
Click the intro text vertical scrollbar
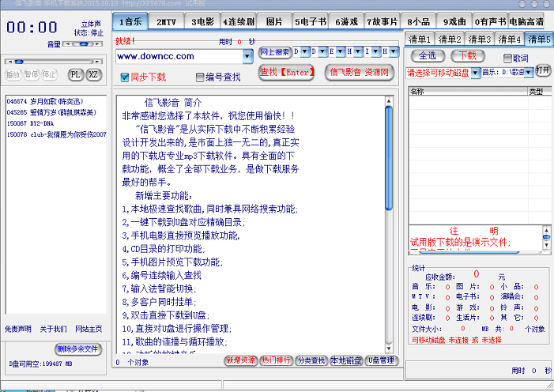389,224
